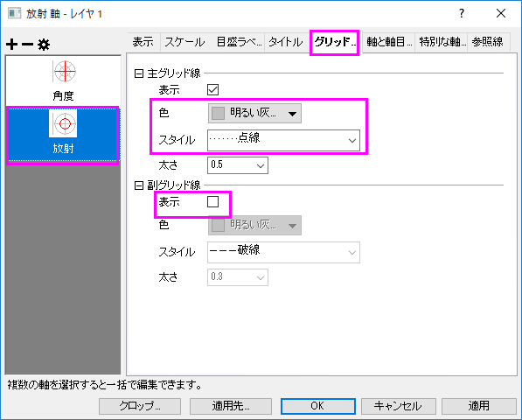This screenshot has height=420, width=522.
Task: Open the major grid 太さ 0.5 dropdown
Action: [238, 165]
